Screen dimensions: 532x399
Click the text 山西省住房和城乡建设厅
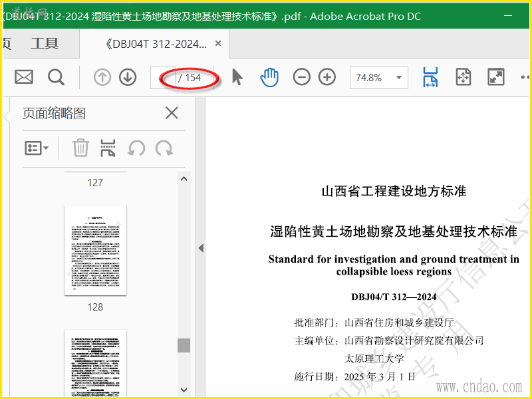coord(400,323)
